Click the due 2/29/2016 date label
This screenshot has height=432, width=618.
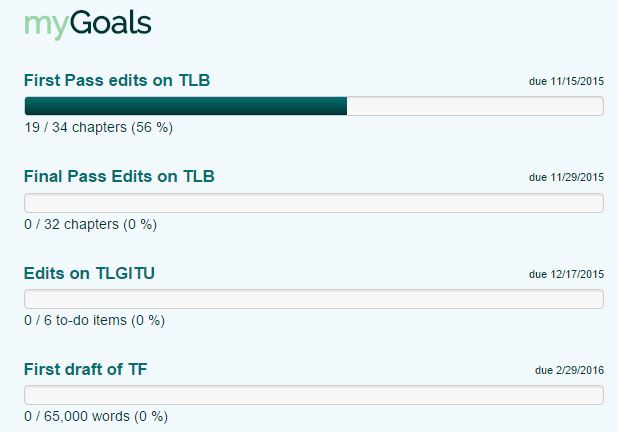569,370
